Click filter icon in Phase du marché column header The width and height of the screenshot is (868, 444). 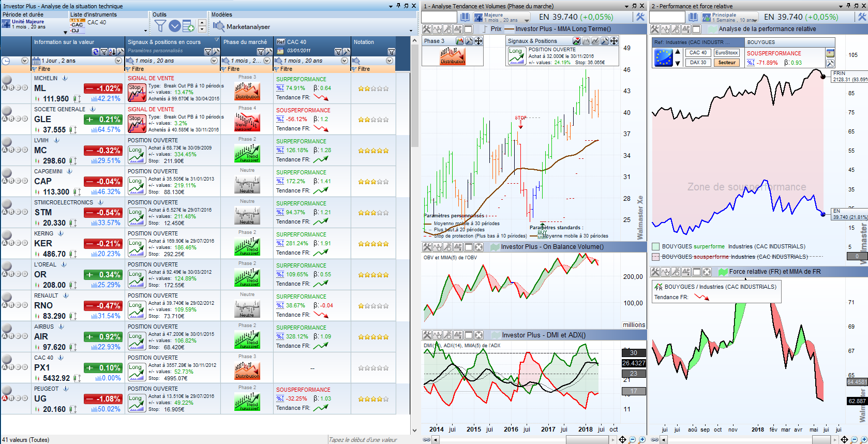click(261, 52)
